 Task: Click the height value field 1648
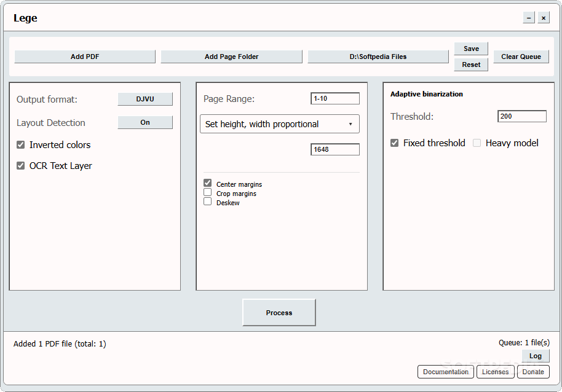(x=335, y=149)
